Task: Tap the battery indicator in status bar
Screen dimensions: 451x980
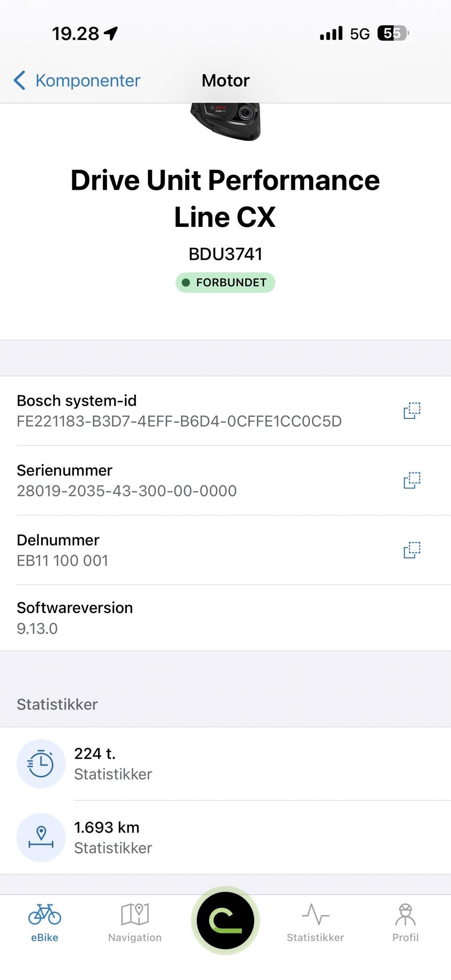Action: (x=393, y=33)
